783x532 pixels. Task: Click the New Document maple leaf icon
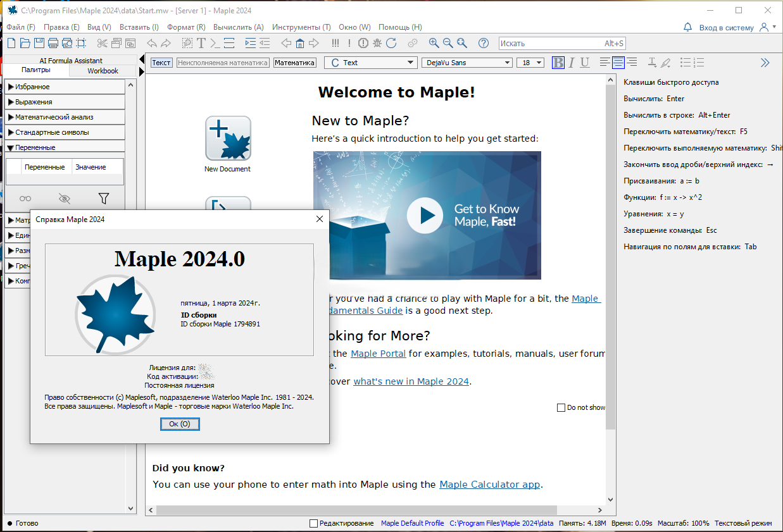[228, 139]
